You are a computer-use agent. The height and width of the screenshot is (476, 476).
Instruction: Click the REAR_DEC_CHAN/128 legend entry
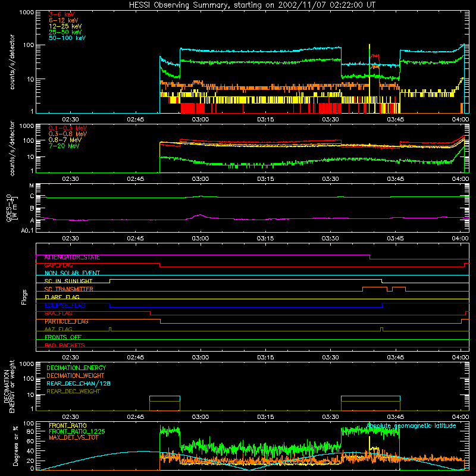pyautogui.click(x=79, y=383)
